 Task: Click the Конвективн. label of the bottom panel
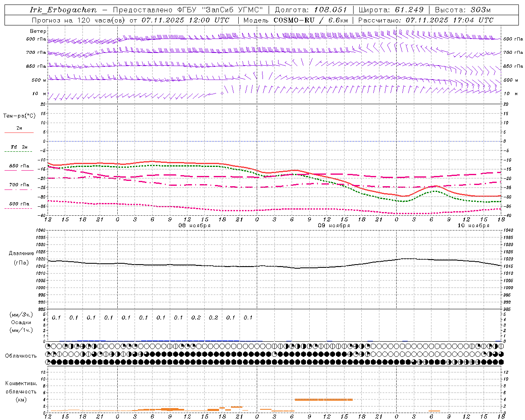click(21, 383)
